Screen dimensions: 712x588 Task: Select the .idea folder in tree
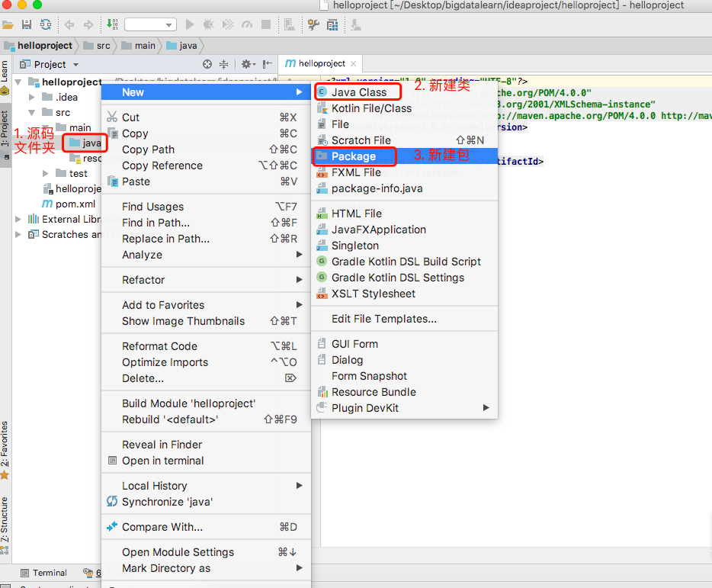click(60, 98)
